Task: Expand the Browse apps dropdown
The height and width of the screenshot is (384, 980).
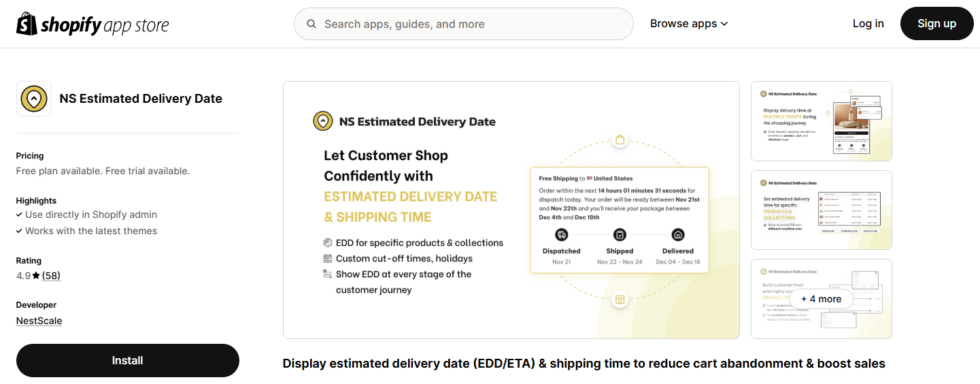Action: [689, 24]
